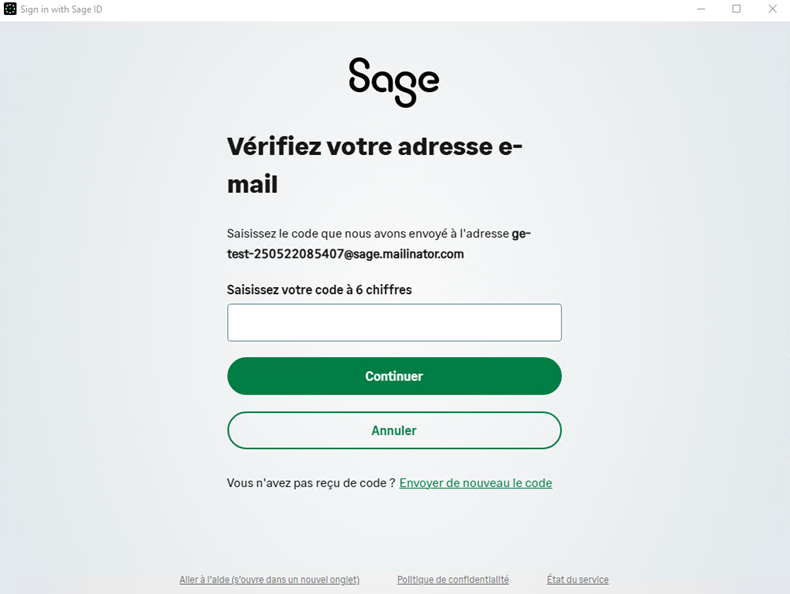Screen dimensions: 790x594
Task: Click the Annuler button
Action: [394, 431]
